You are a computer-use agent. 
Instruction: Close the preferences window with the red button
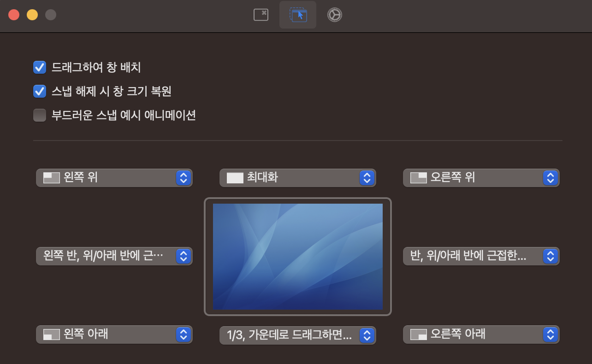coord(14,15)
